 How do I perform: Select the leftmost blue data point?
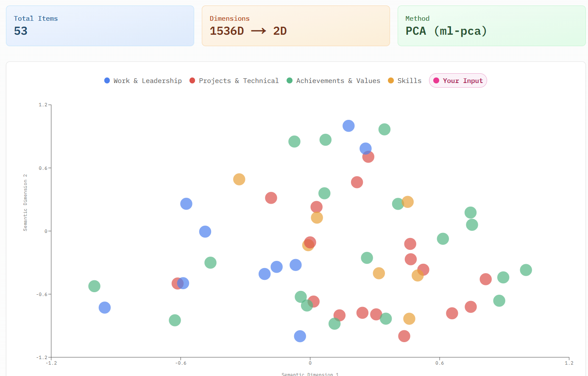(105, 308)
